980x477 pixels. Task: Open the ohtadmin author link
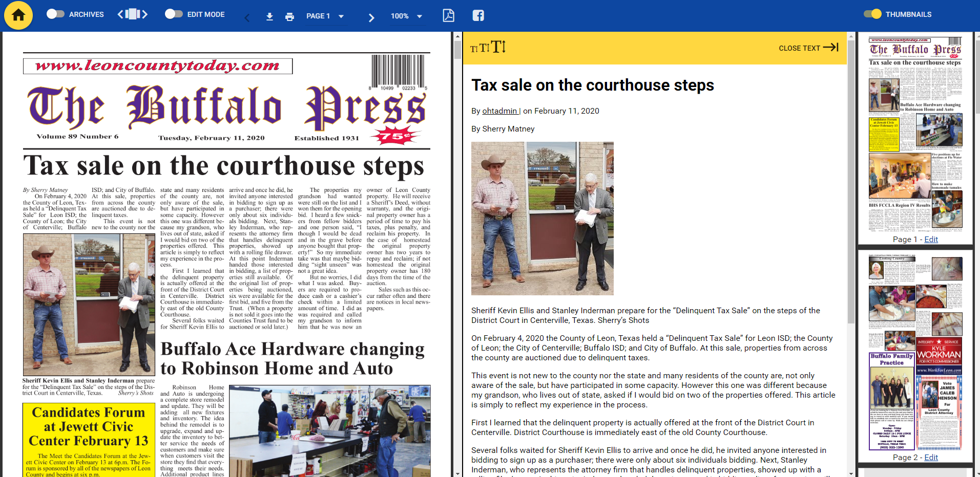(x=501, y=111)
